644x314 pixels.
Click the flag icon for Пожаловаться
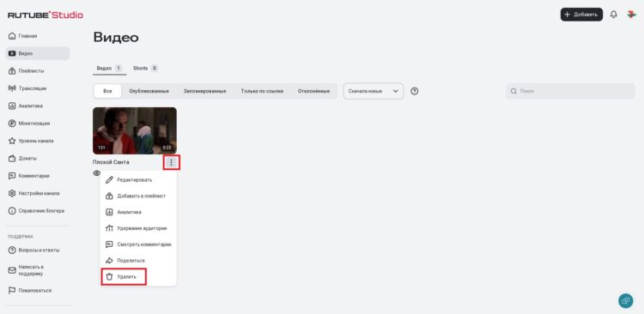12,291
